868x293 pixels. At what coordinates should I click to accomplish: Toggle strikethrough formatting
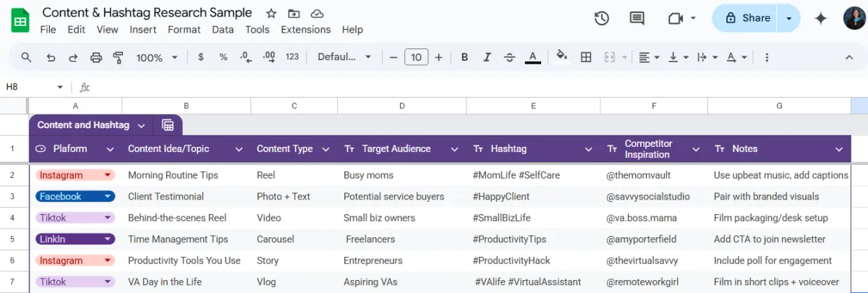pyautogui.click(x=509, y=57)
